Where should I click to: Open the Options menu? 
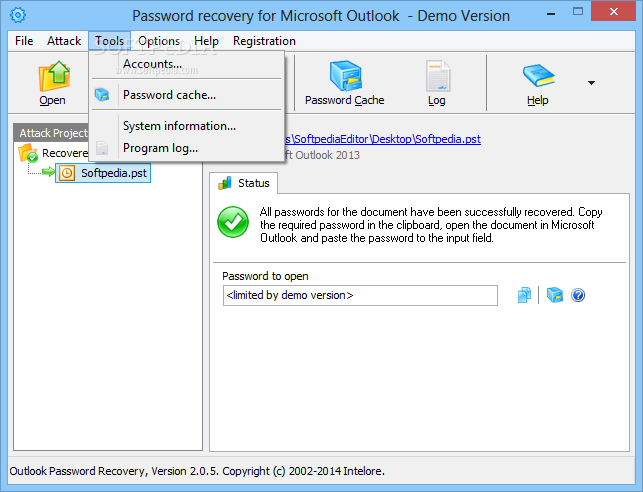[x=159, y=41]
